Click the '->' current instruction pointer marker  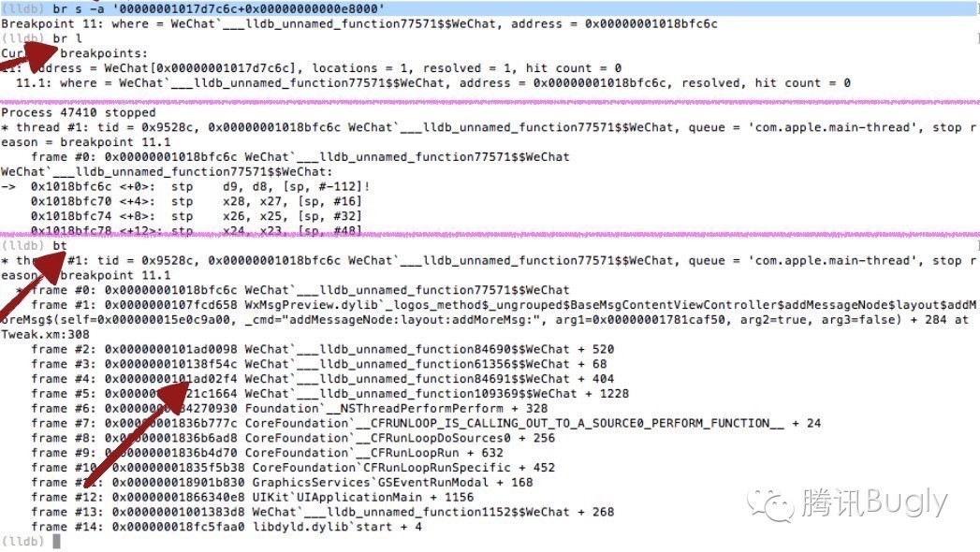pos(8,187)
